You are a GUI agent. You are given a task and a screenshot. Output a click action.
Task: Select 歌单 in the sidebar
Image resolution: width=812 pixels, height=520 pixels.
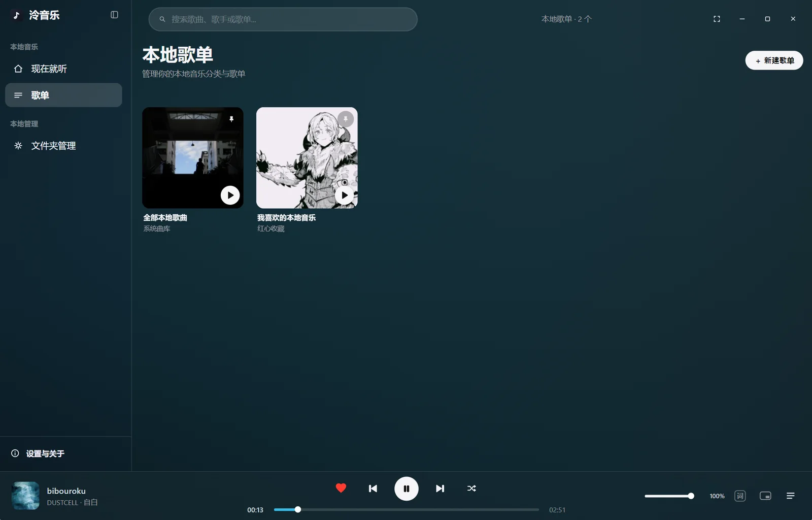point(63,95)
